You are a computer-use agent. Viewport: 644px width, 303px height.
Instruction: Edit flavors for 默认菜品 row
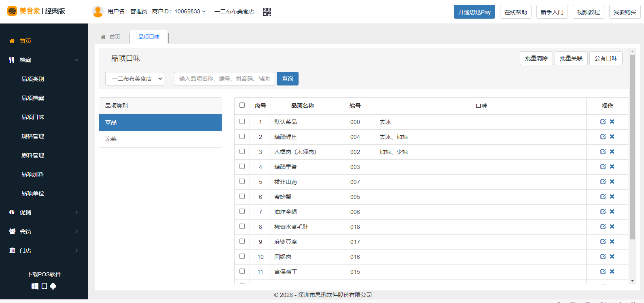tap(603, 122)
